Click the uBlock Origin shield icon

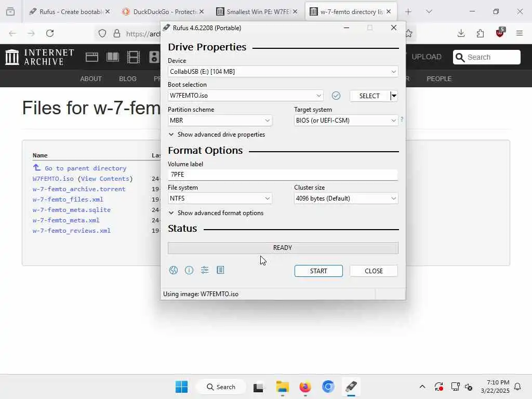click(500, 33)
